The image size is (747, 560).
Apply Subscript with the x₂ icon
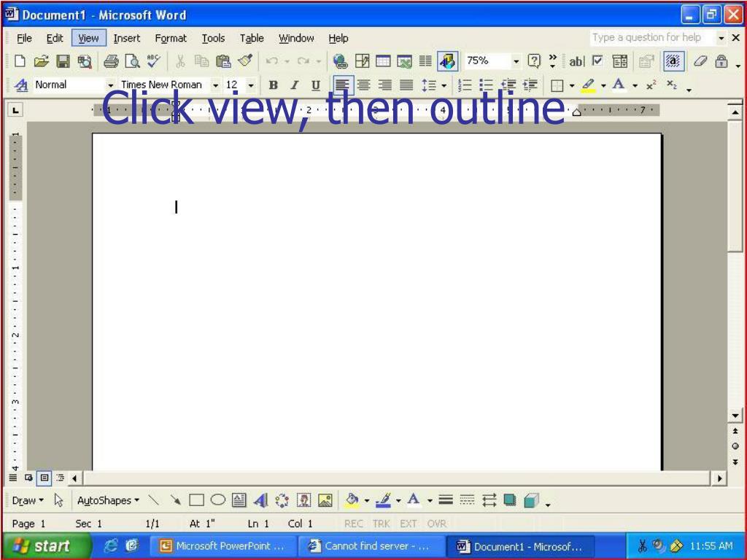[x=671, y=85]
